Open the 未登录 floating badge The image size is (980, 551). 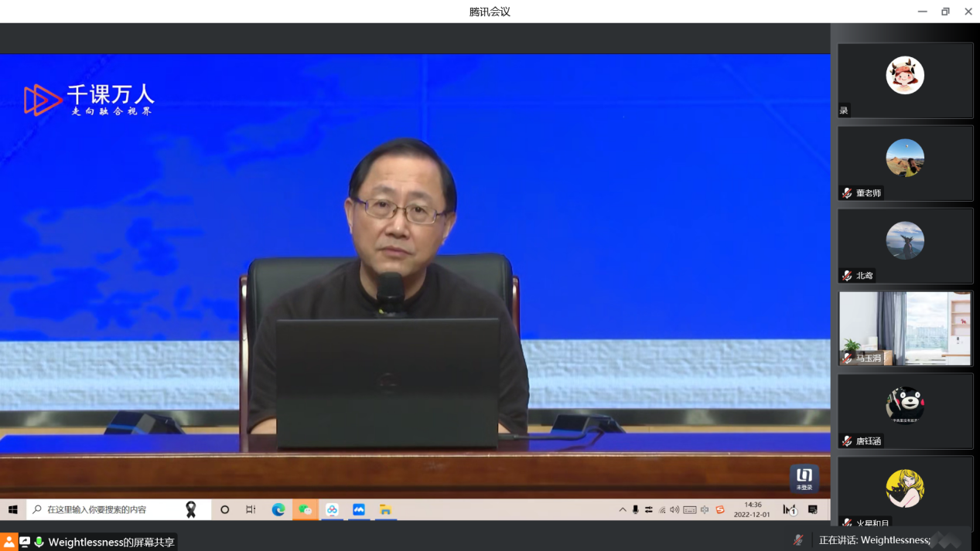804,478
